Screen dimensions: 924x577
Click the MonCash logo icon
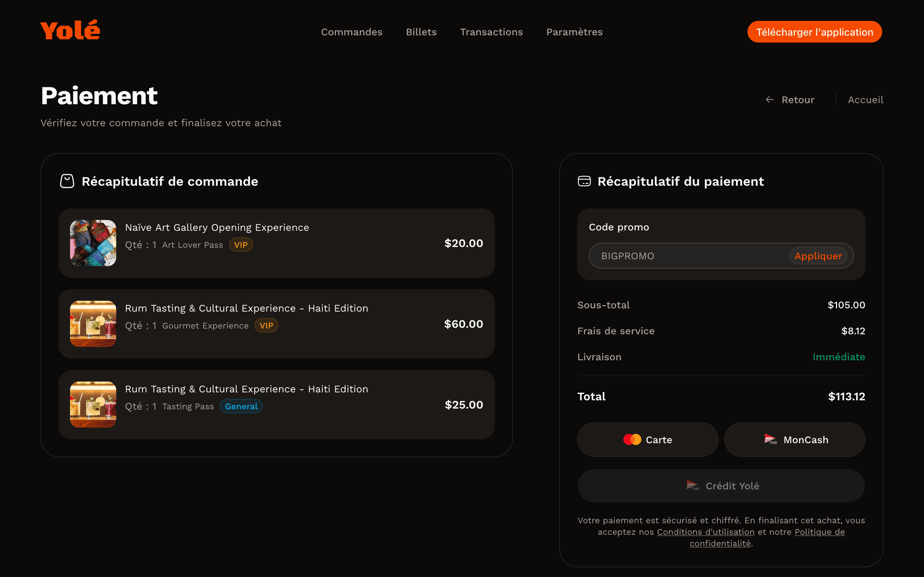pyautogui.click(x=770, y=439)
